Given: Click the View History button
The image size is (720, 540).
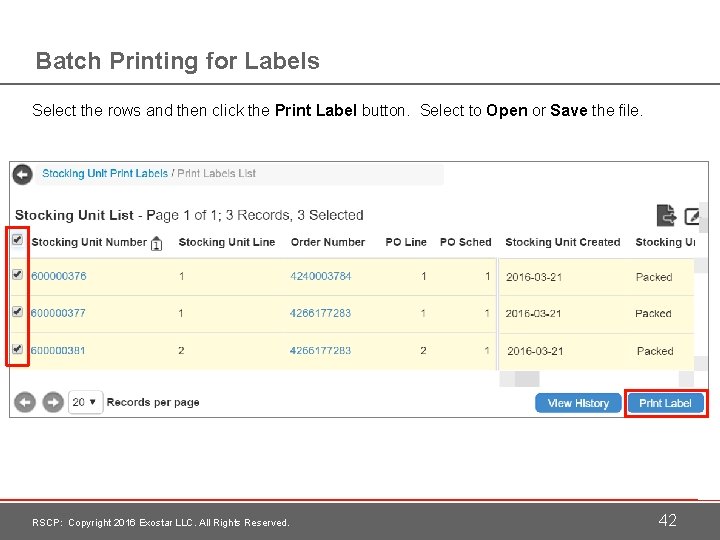Looking at the screenshot, I should [x=578, y=403].
